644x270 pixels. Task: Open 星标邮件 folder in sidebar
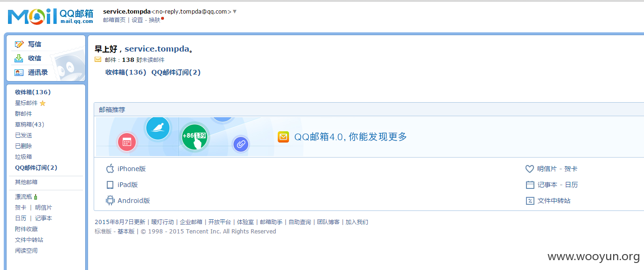(x=26, y=103)
